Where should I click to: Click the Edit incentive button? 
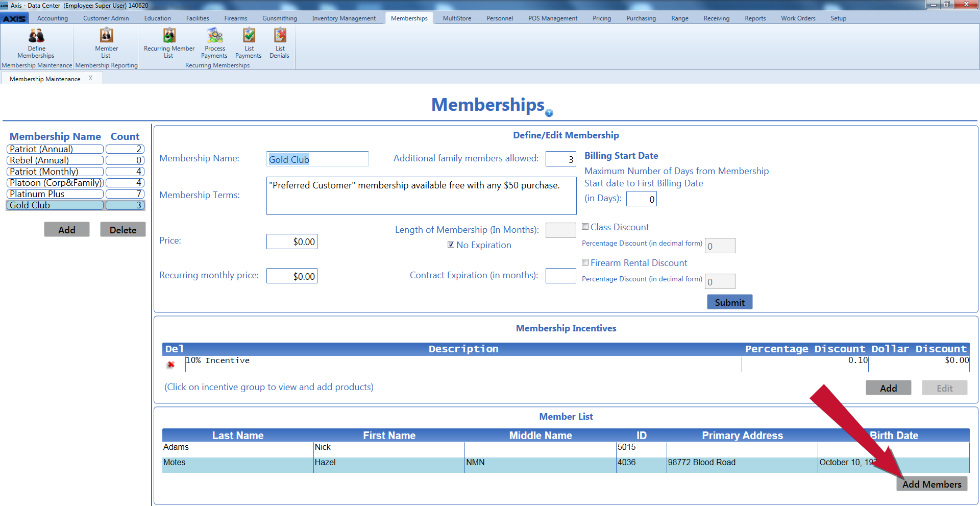coord(945,388)
